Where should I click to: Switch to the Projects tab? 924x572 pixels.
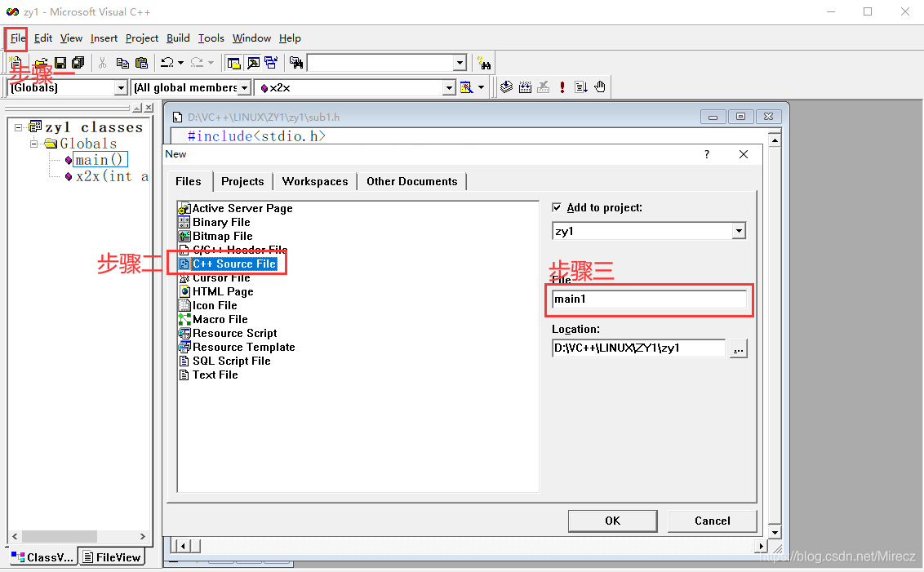click(x=242, y=181)
